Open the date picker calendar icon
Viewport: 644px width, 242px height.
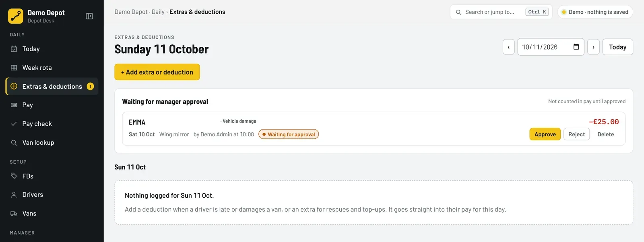[x=576, y=47]
